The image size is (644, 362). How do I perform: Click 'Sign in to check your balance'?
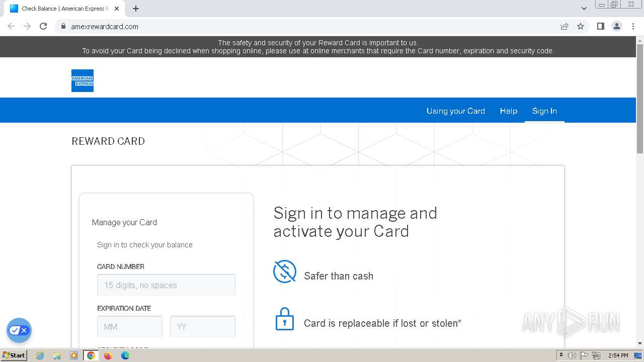[145, 245]
